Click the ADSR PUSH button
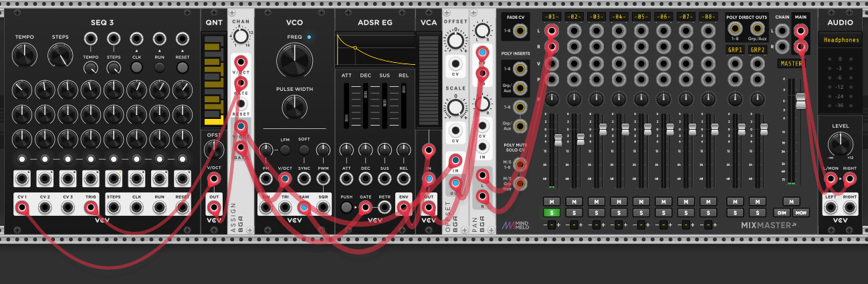This screenshot has width=868, height=284. click(346, 208)
